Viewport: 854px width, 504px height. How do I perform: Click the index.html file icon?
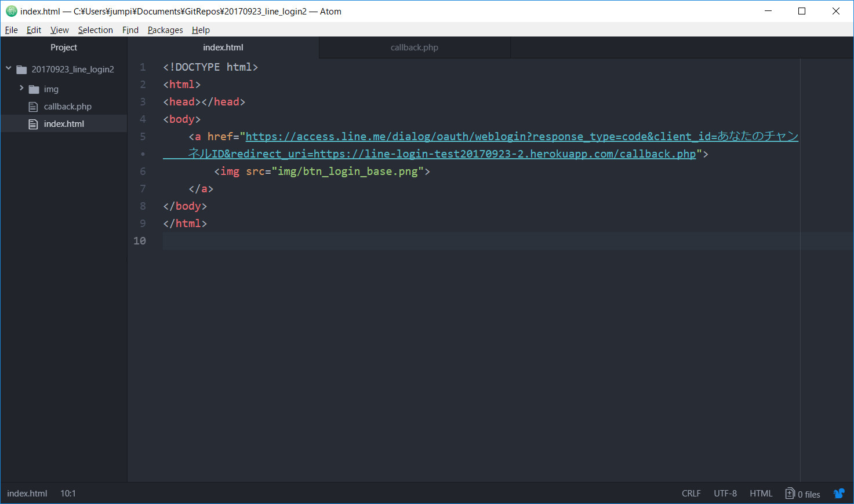click(x=34, y=124)
